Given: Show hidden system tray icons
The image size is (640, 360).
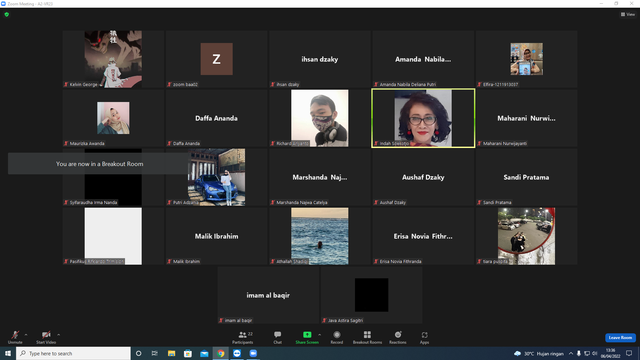Looking at the screenshot, I should click(571, 353).
